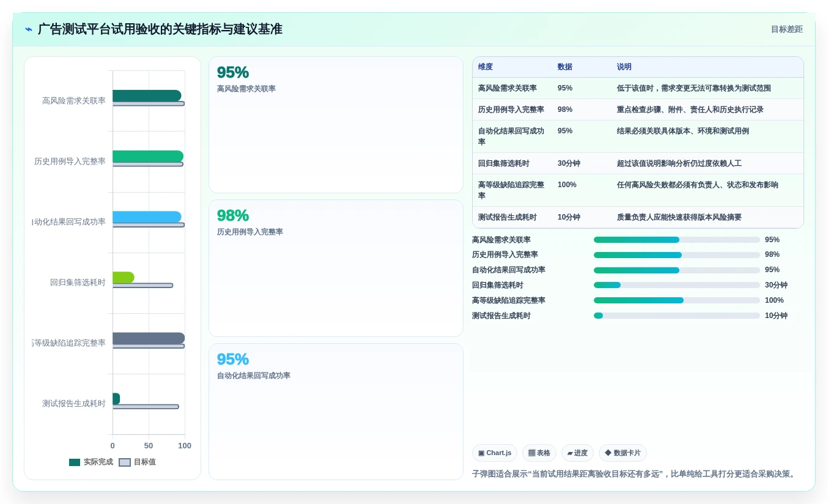This screenshot has width=828, height=504.
Task: Select the 高风险需求关联率 table row name
Action: 508,88
